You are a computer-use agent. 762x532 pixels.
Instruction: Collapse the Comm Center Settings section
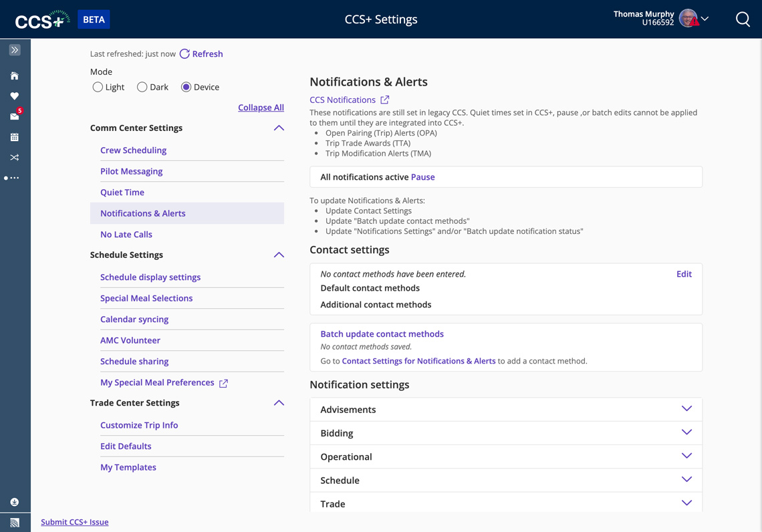279,127
